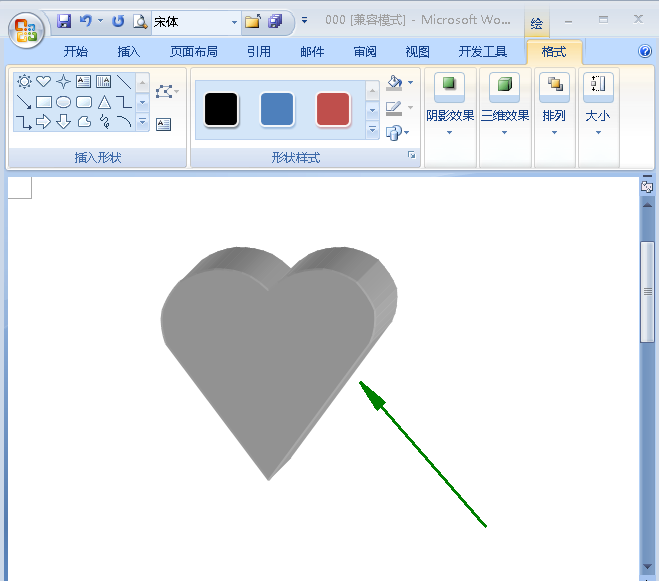Viewport: 659px width, 581px height.
Task: Expand the Shape Fill paint bucket dropdown
Action: [x=410, y=84]
